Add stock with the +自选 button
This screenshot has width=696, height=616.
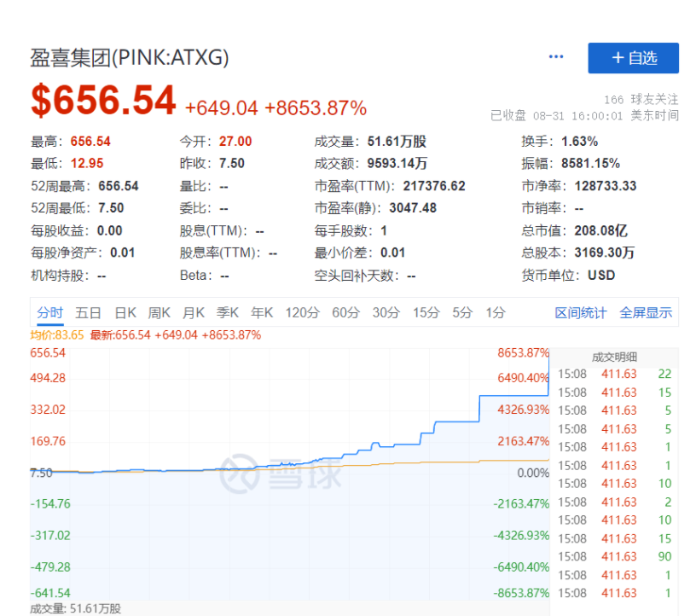634,58
